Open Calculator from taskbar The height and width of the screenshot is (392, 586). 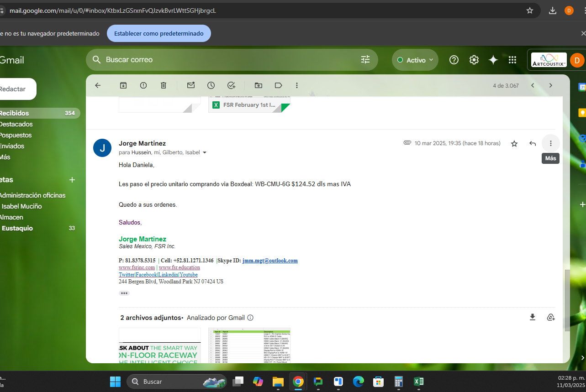[399, 382]
